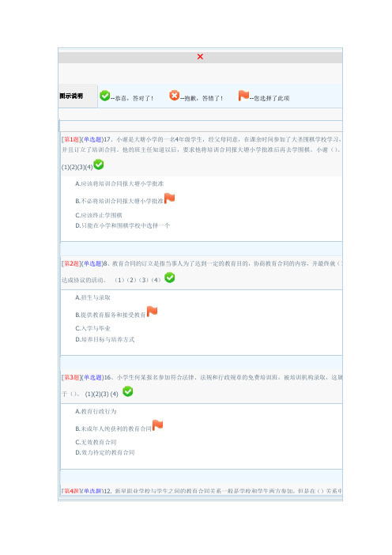392x555 pixels.
Task: Click the green checkmark icon in the legend
Action: click(x=105, y=96)
